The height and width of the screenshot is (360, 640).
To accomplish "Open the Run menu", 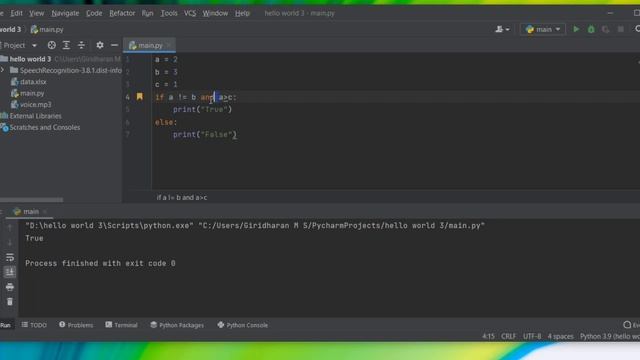I will click(x=147, y=13).
